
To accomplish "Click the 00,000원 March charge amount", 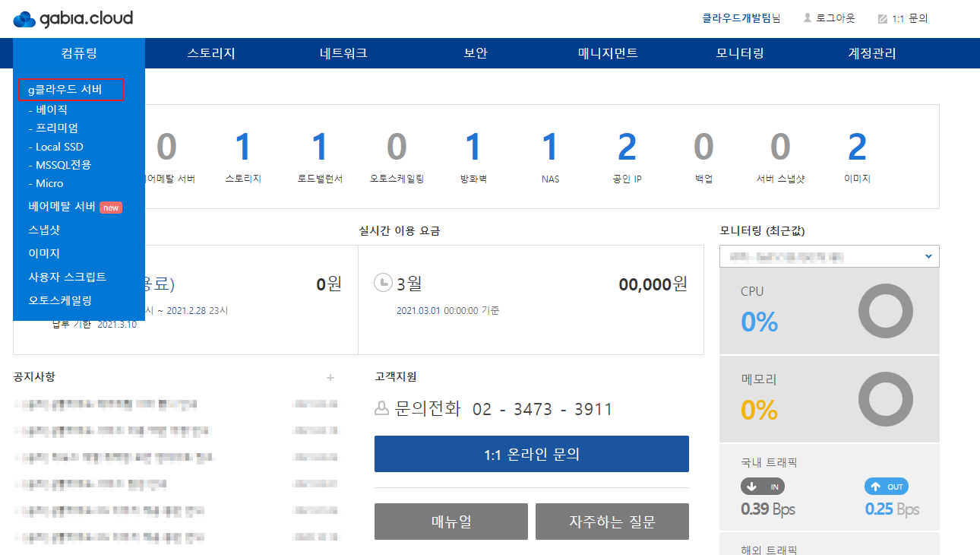I will click(x=653, y=284).
